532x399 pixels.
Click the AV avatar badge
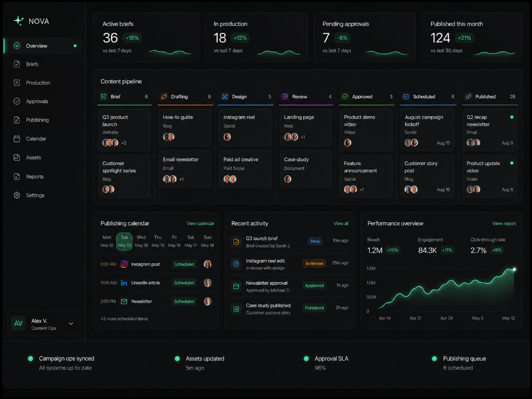[x=18, y=324]
